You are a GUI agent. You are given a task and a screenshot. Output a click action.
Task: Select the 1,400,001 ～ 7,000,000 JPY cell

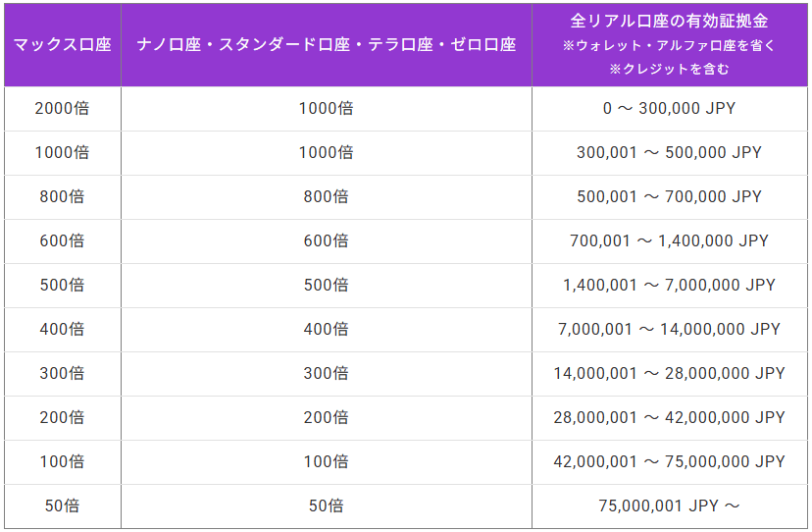[x=669, y=285]
